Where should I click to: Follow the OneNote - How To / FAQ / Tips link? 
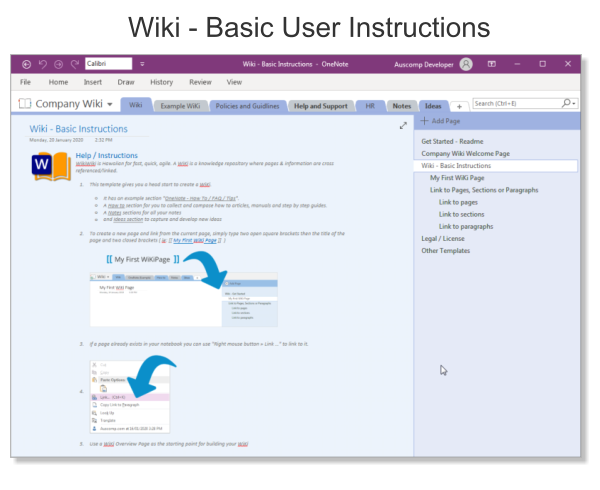point(200,198)
